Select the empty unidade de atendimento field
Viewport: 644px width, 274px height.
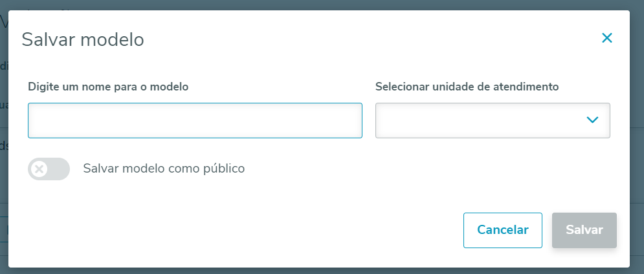point(479,120)
